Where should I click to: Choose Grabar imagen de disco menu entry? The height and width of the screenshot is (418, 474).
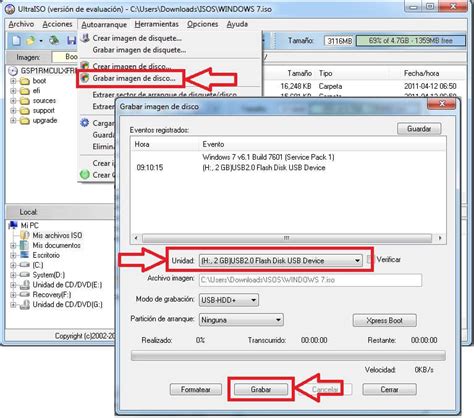pyautogui.click(x=134, y=78)
